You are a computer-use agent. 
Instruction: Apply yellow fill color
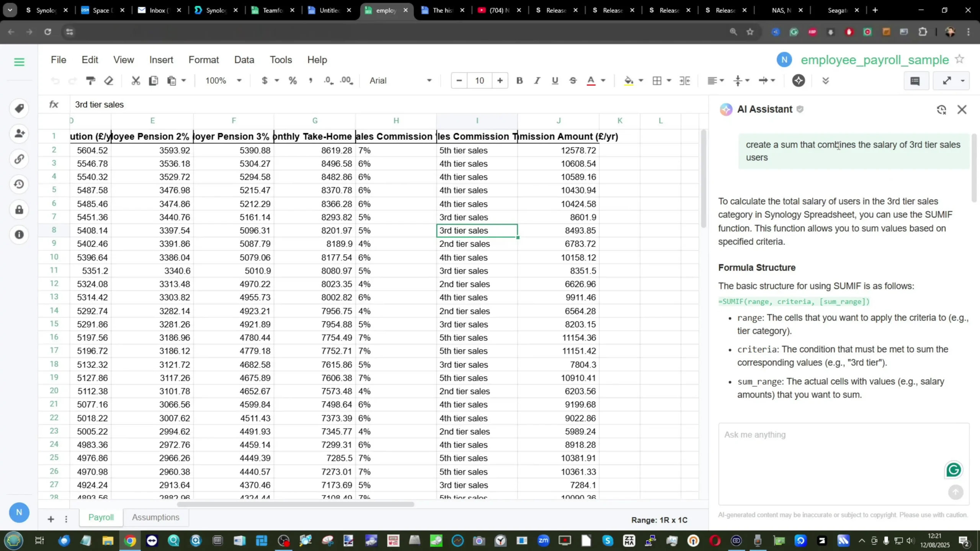[629, 80]
